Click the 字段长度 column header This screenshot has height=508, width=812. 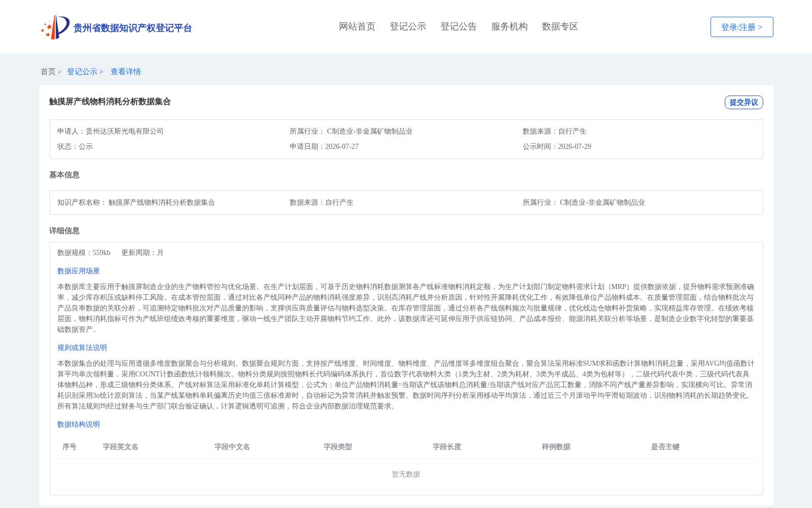(447, 447)
